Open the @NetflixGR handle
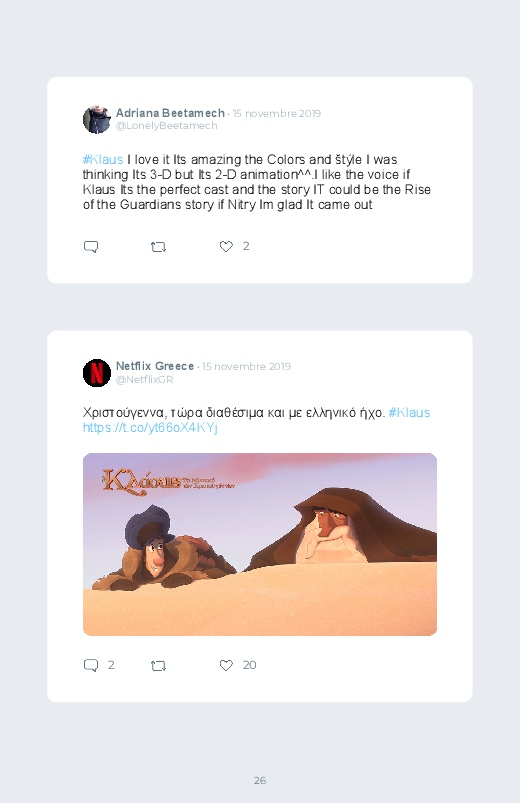 click(144, 379)
